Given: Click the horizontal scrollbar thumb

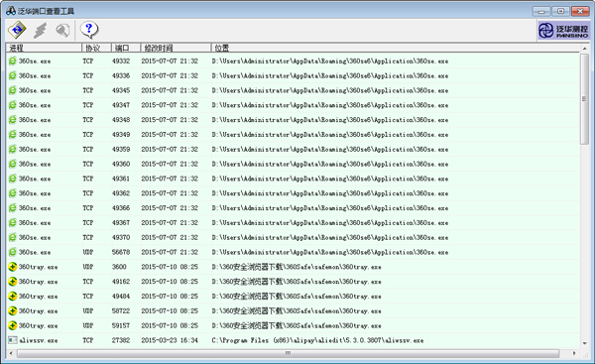Looking at the screenshot, I should coord(288,353).
